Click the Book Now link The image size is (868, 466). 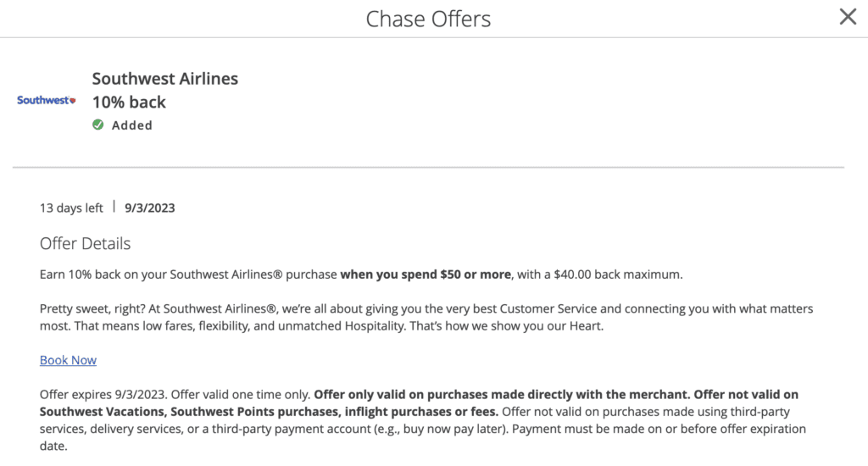[x=68, y=360]
